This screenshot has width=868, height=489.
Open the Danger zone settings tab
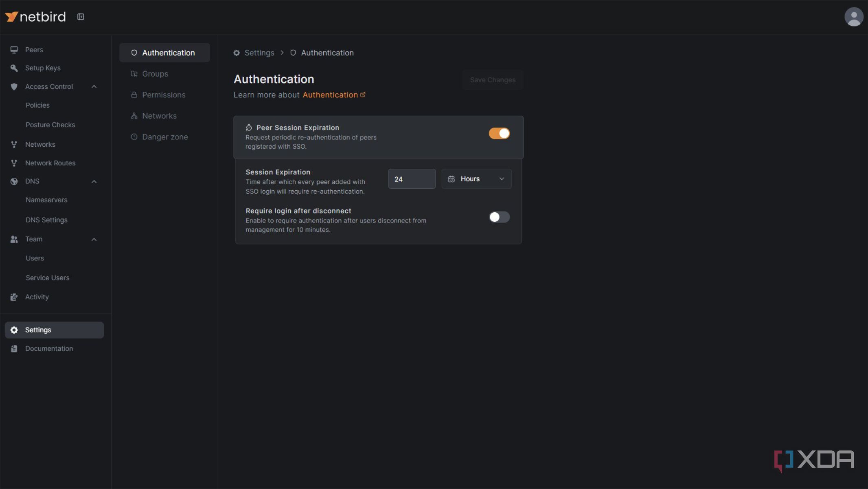164,137
